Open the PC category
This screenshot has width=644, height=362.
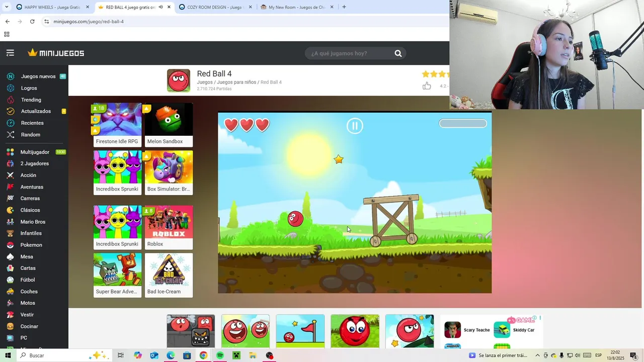24,338
